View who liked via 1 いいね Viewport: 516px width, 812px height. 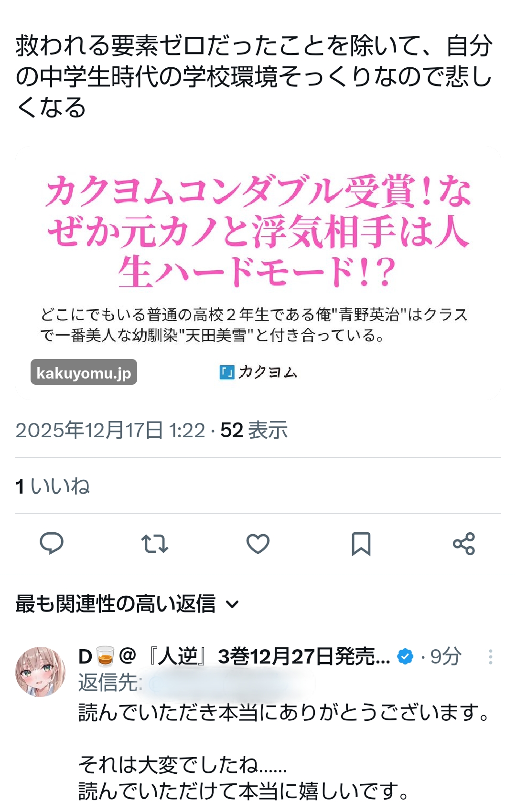tap(53, 486)
